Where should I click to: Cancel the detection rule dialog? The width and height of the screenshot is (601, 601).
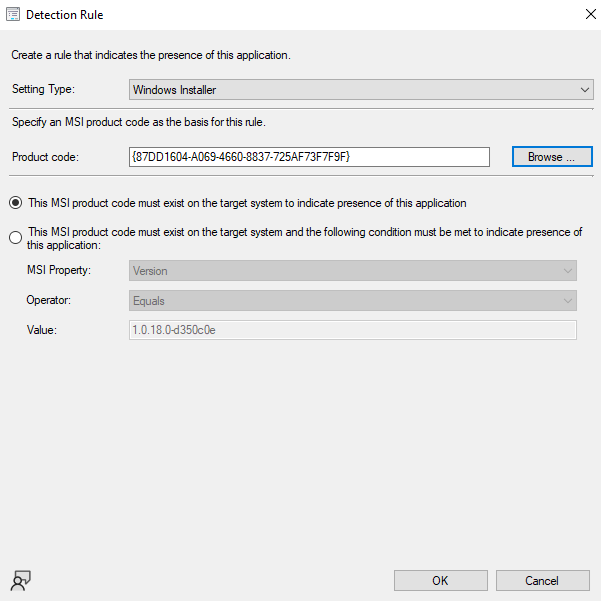pos(541,580)
